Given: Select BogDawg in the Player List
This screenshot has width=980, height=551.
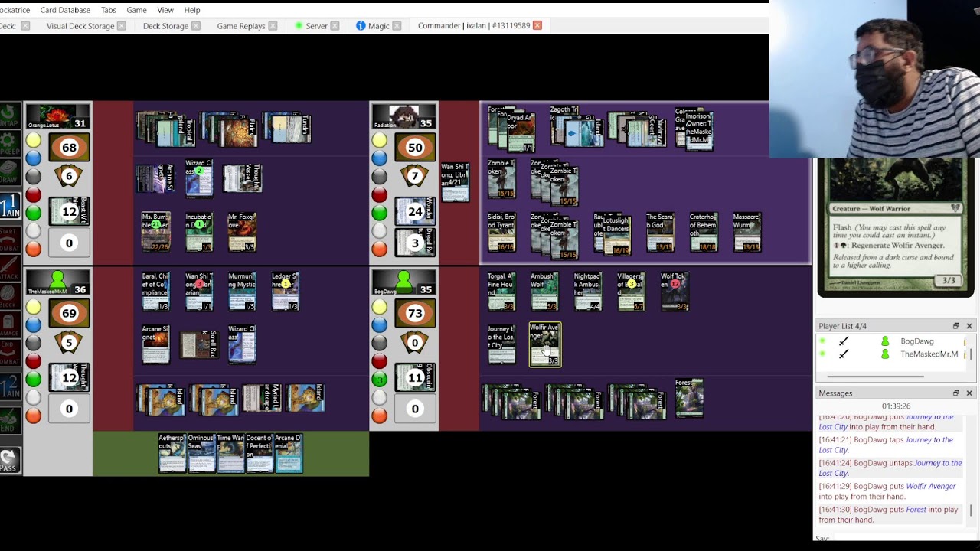Looking at the screenshot, I should pyautogui.click(x=917, y=341).
